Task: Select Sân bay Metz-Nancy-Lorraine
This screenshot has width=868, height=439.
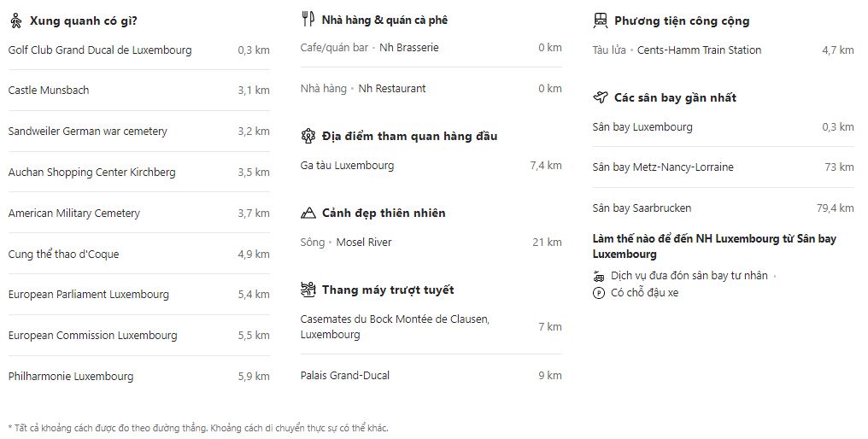Action: 662,167
